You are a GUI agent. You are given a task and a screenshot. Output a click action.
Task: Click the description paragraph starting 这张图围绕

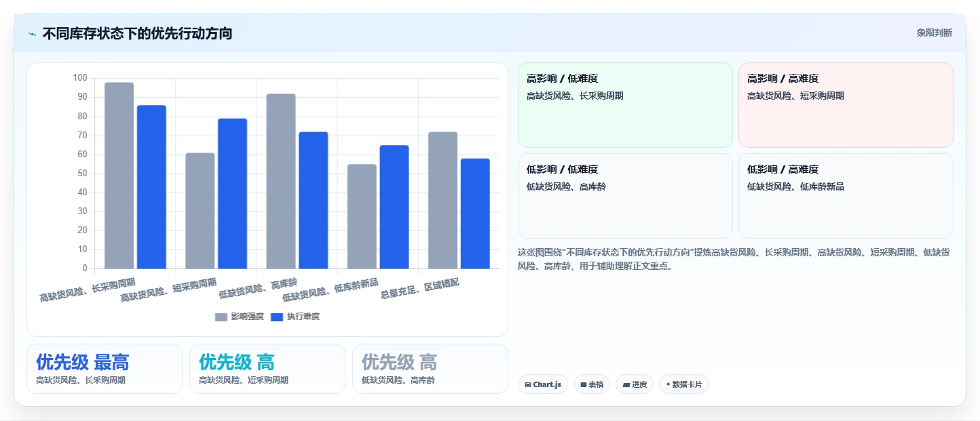(734, 259)
